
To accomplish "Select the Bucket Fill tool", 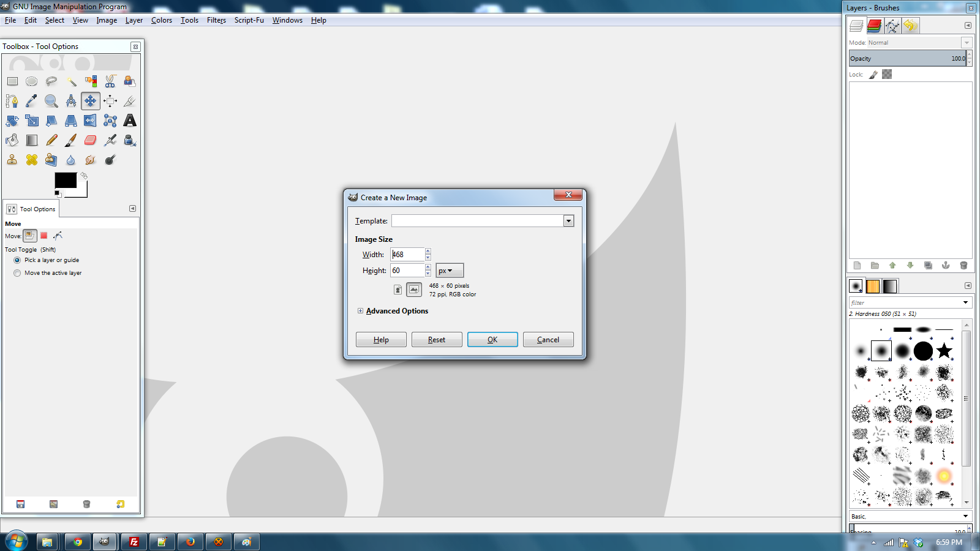I will coord(12,140).
